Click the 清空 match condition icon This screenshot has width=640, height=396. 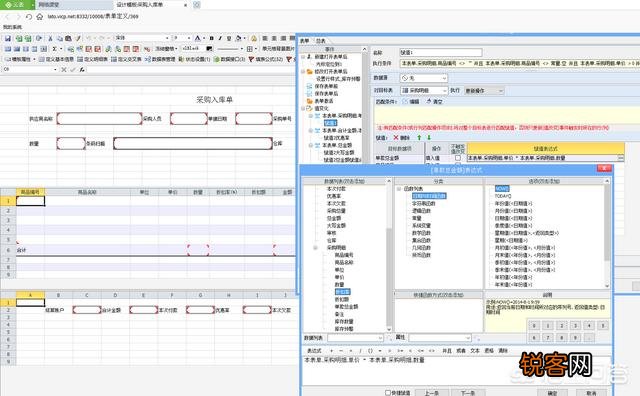429,101
